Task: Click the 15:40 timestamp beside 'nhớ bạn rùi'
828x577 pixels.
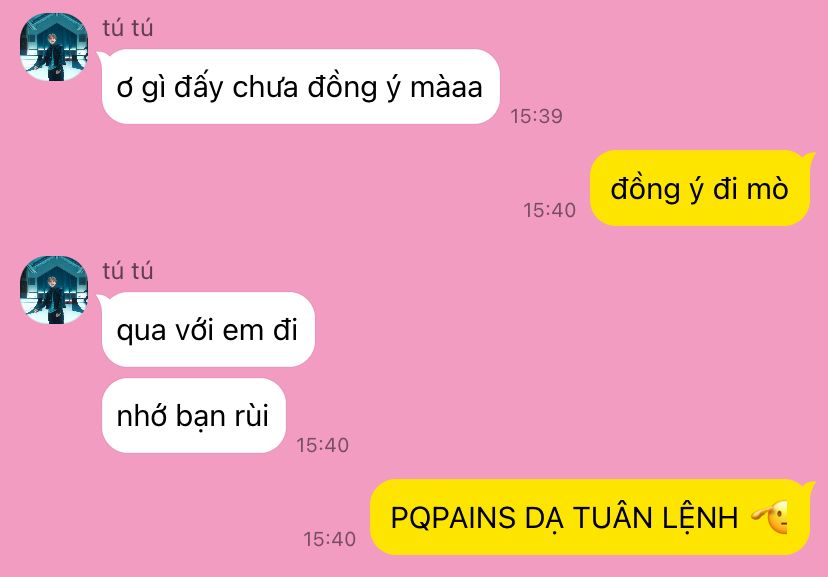Action: click(323, 445)
